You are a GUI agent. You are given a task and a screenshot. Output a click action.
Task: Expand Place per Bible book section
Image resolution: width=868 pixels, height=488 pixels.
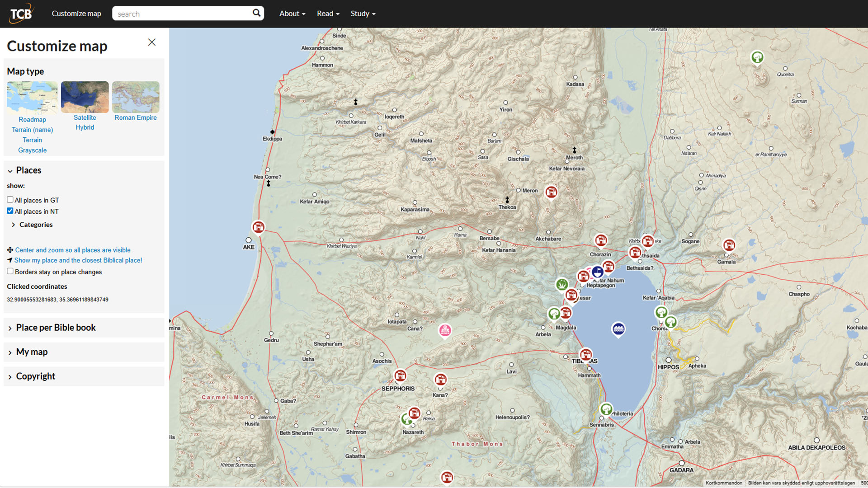point(56,328)
